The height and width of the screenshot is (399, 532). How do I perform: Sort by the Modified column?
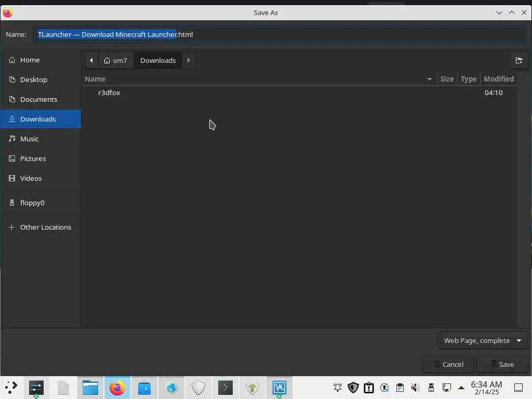pyautogui.click(x=499, y=79)
